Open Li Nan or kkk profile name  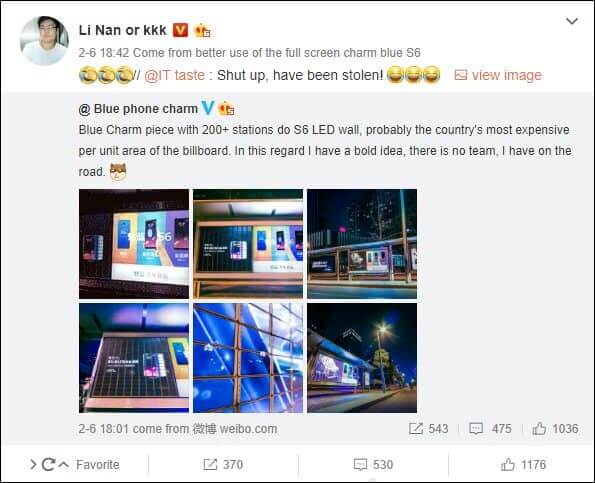tap(123, 30)
